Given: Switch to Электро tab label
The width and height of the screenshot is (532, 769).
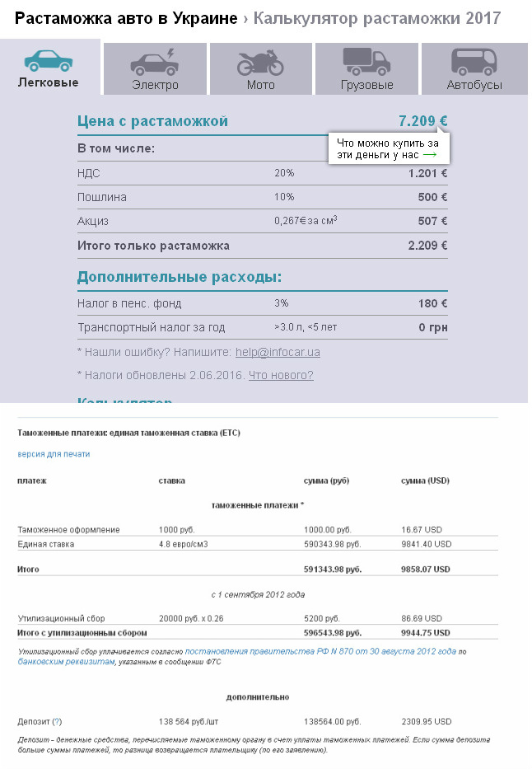Looking at the screenshot, I should pos(155,85).
